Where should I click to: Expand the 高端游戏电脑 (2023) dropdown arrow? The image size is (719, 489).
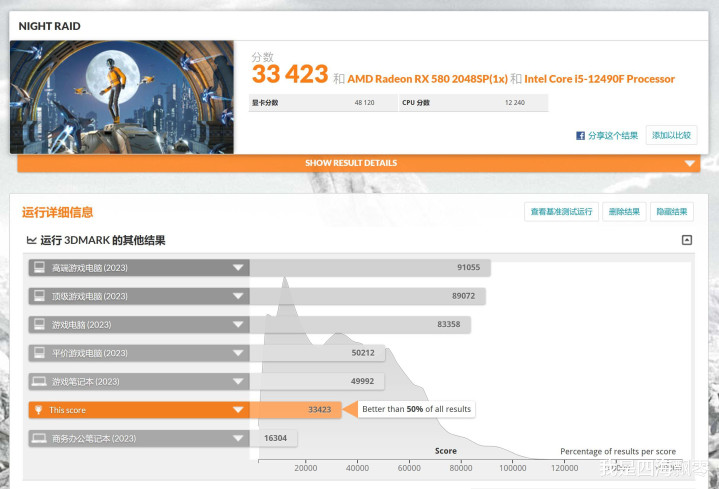click(238, 267)
